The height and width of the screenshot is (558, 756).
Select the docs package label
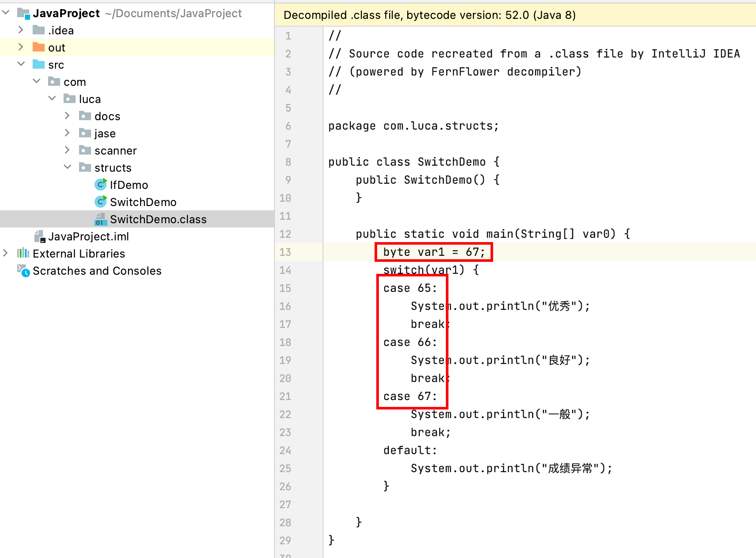pyautogui.click(x=107, y=116)
